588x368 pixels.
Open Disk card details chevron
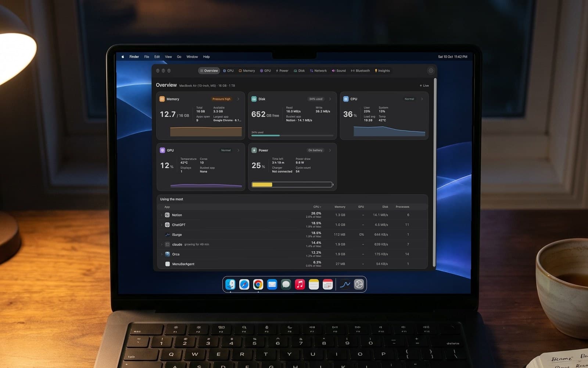tap(330, 99)
